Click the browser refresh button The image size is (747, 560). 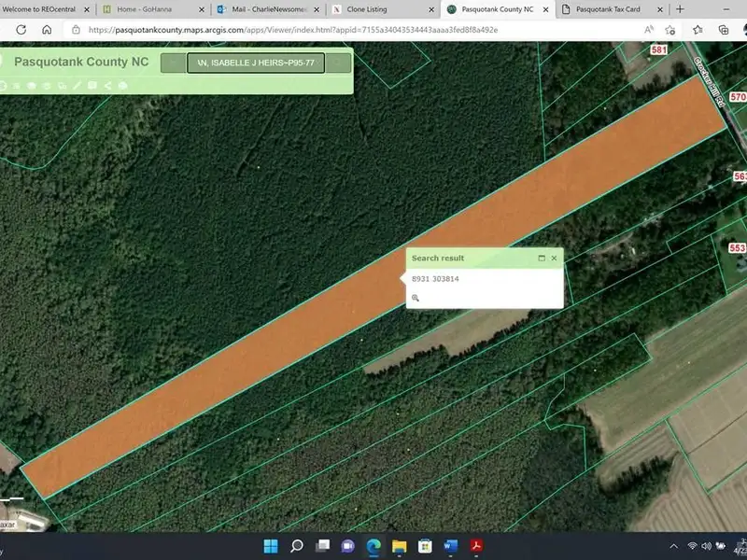point(21,30)
